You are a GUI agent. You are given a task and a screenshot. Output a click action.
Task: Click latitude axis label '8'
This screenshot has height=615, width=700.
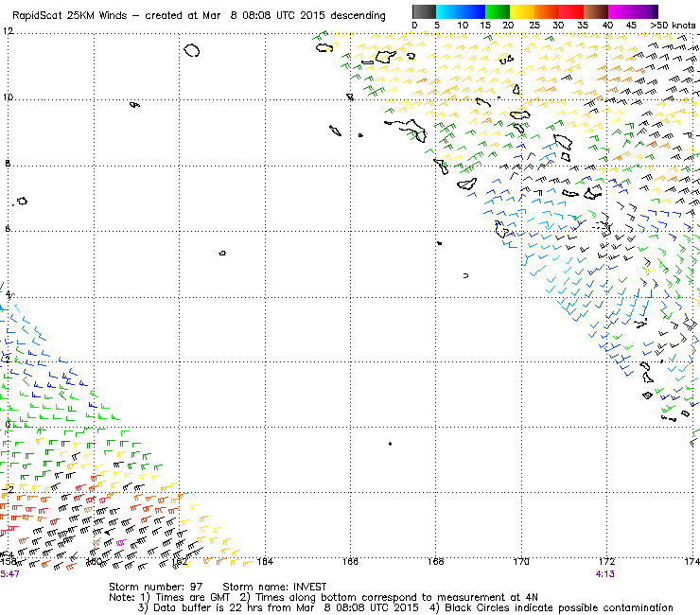(x=8, y=163)
